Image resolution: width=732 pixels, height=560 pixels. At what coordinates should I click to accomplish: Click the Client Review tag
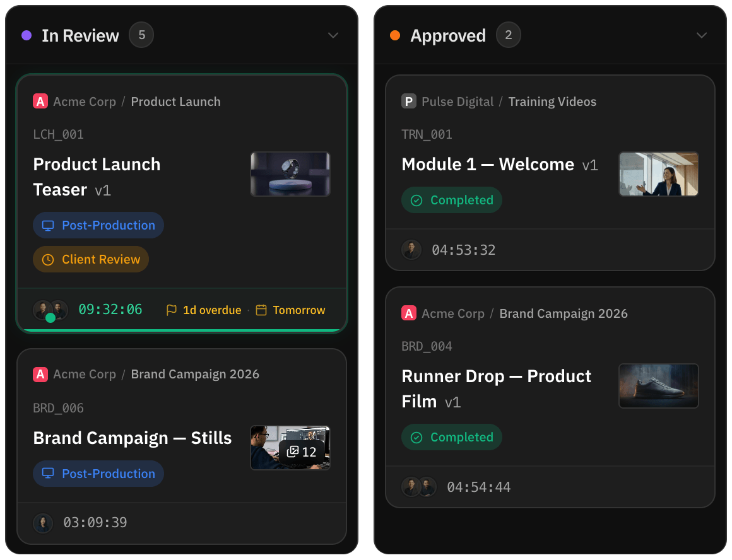pyautogui.click(x=91, y=259)
